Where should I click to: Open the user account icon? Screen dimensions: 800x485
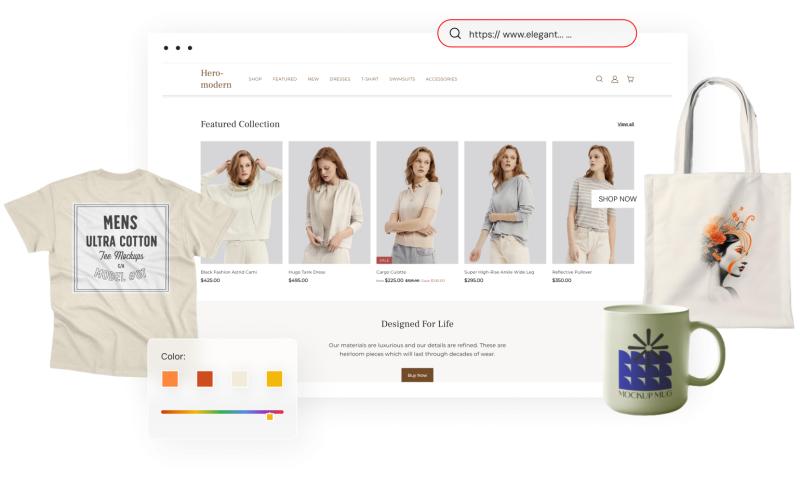[x=615, y=79]
